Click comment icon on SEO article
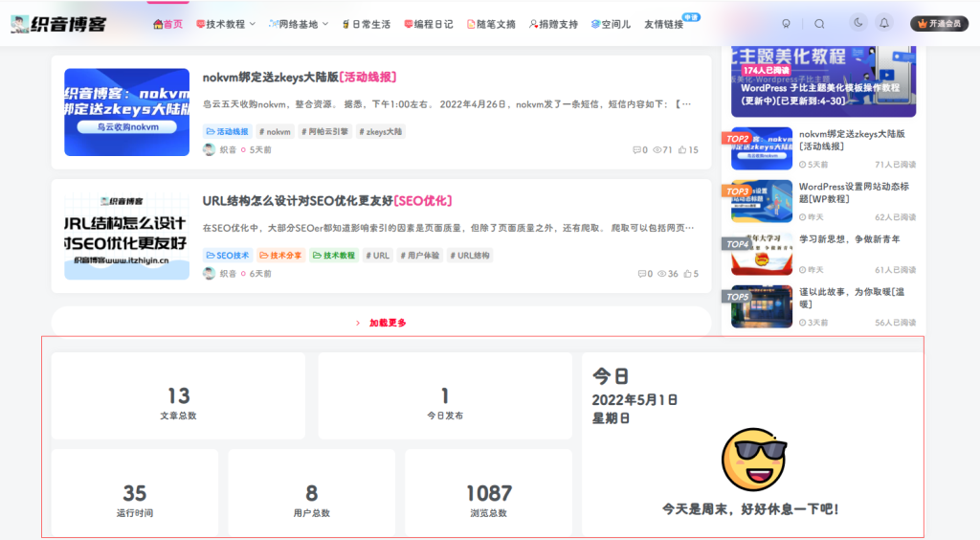Viewport: 980px width, 540px height. tap(641, 274)
